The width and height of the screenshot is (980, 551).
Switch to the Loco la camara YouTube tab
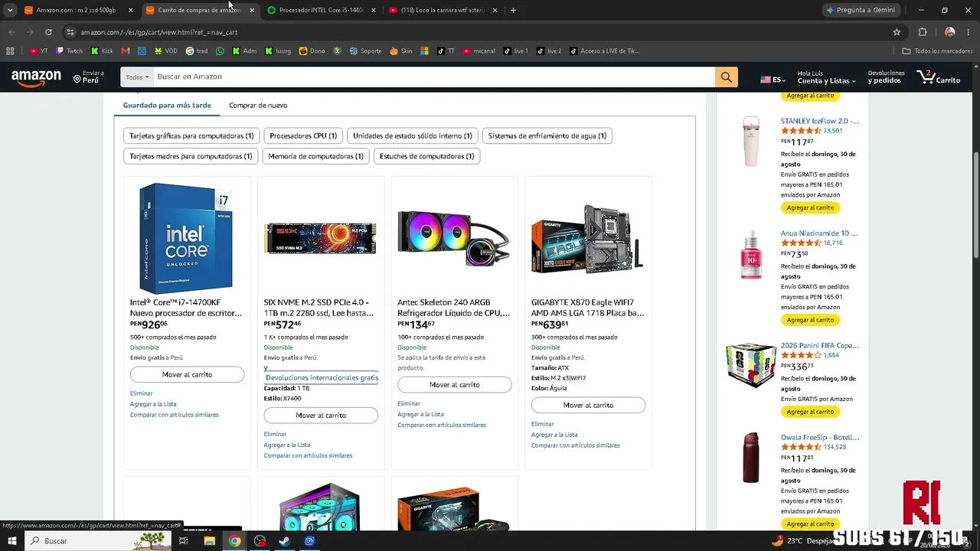pyautogui.click(x=444, y=10)
